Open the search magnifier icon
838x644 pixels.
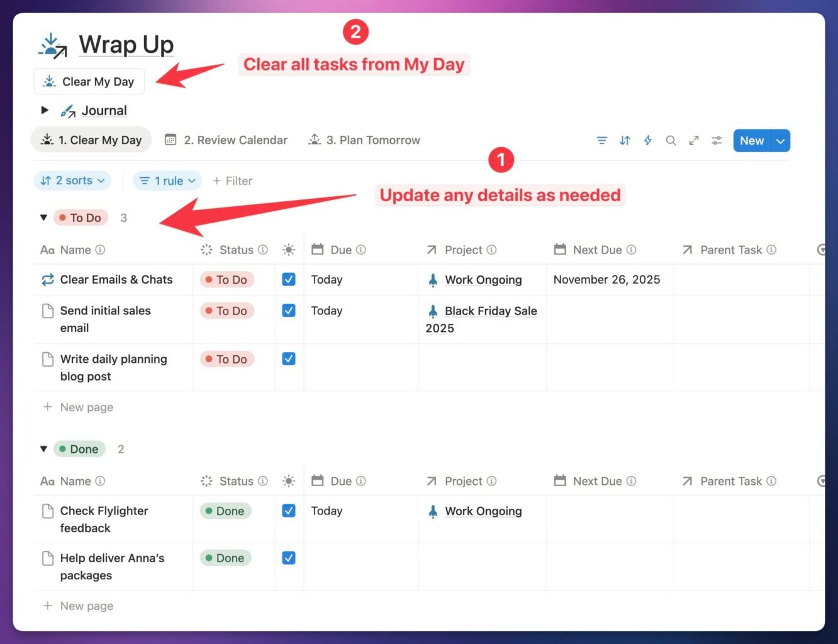tap(671, 140)
